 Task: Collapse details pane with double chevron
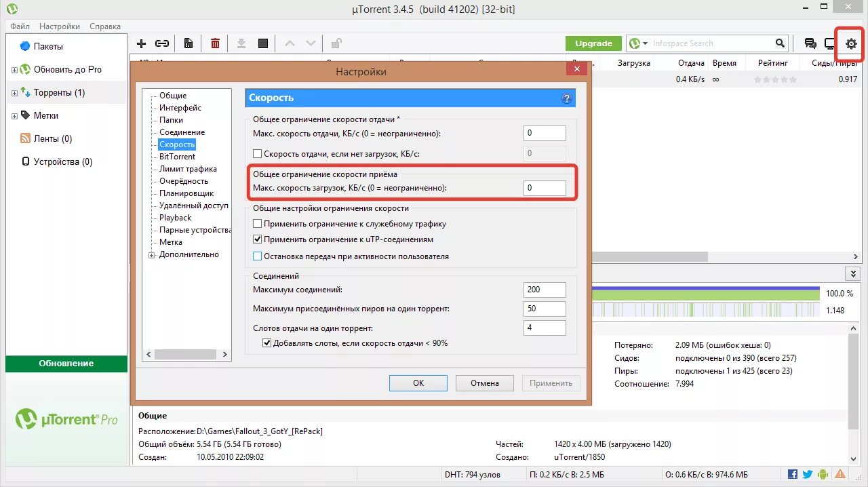[x=853, y=273]
